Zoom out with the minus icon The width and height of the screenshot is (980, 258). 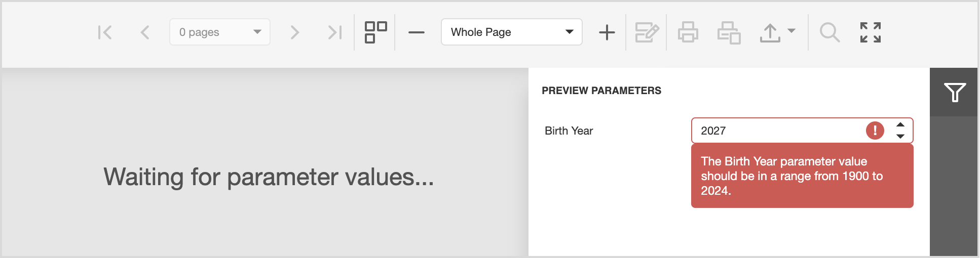coord(416,32)
